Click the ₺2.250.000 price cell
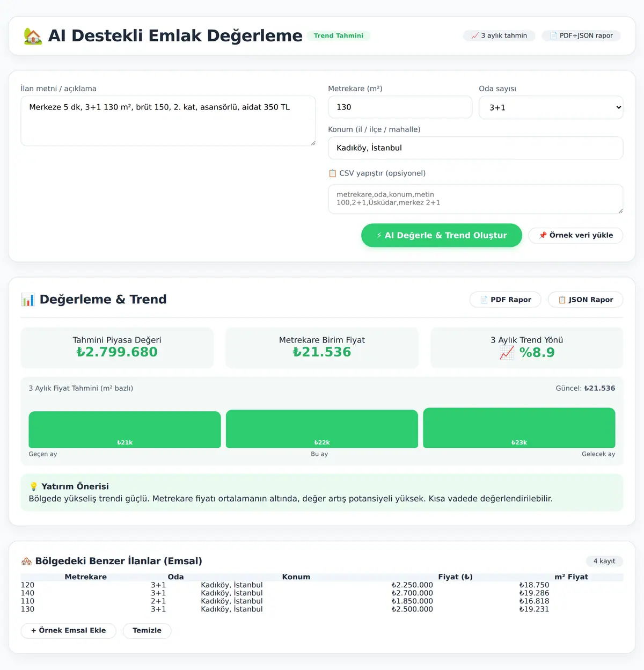Image resolution: width=644 pixels, height=670 pixels. [x=412, y=585]
